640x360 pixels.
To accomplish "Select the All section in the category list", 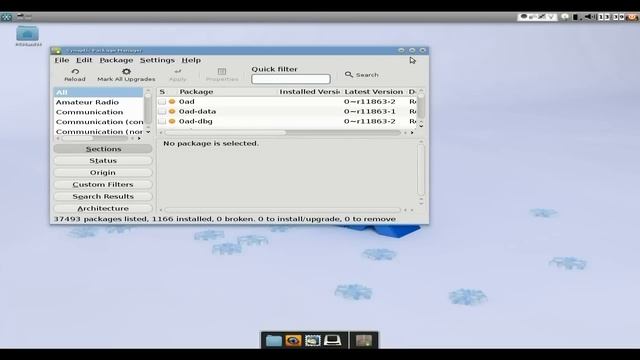I will click(x=98, y=92).
